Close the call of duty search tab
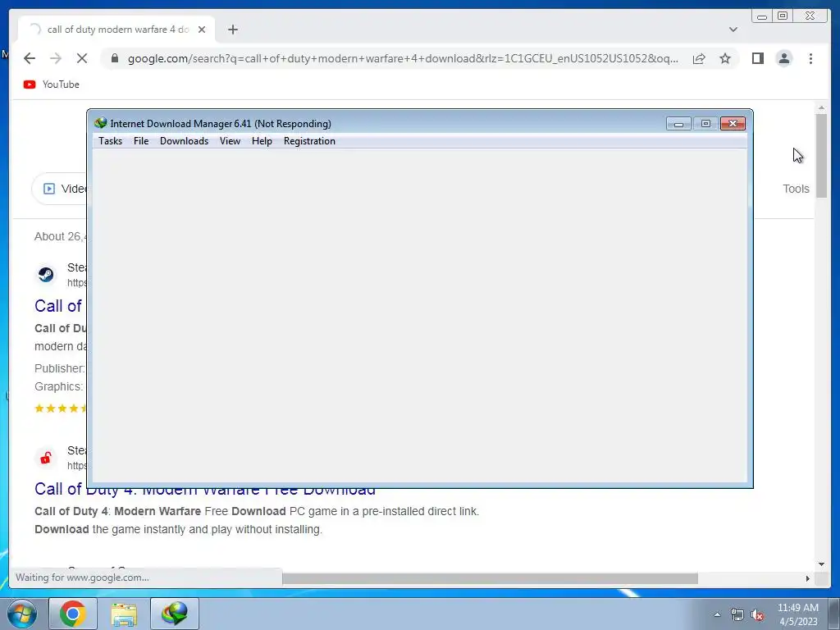Screen dimensions: 840x630 pyautogui.click(x=202, y=30)
